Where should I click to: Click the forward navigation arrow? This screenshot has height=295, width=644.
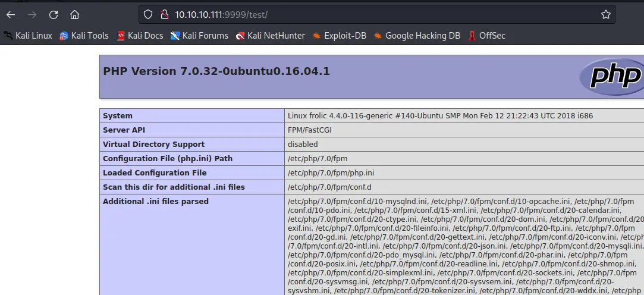click(32, 15)
